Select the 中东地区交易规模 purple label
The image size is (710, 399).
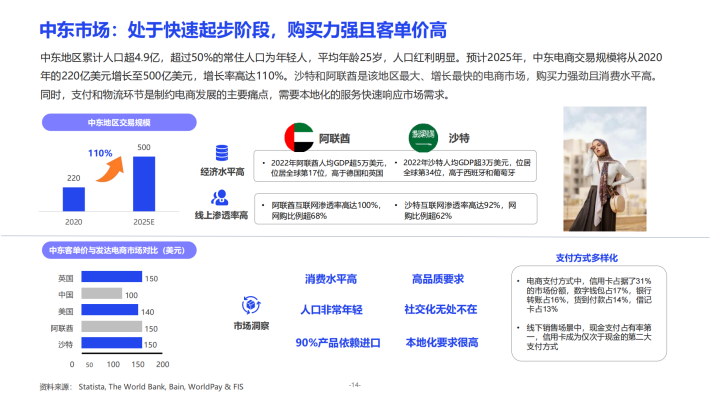tap(119, 122)
